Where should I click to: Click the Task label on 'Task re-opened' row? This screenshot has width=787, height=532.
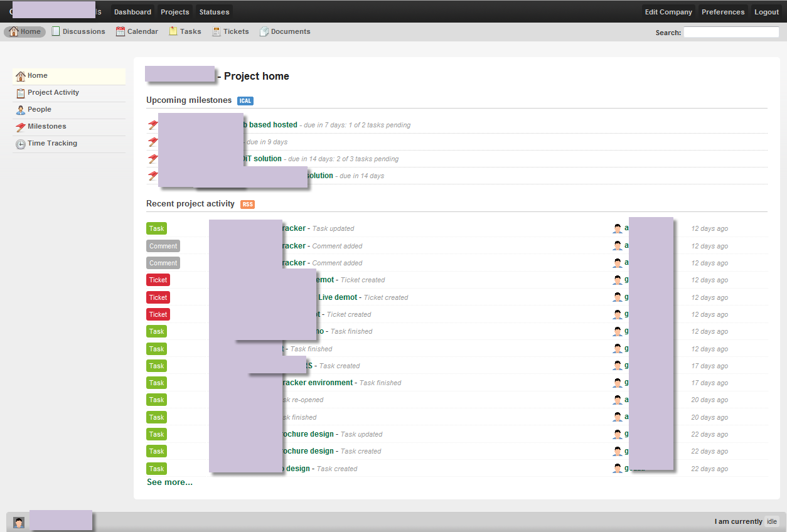pyautogui.click(x=156, y=400)
